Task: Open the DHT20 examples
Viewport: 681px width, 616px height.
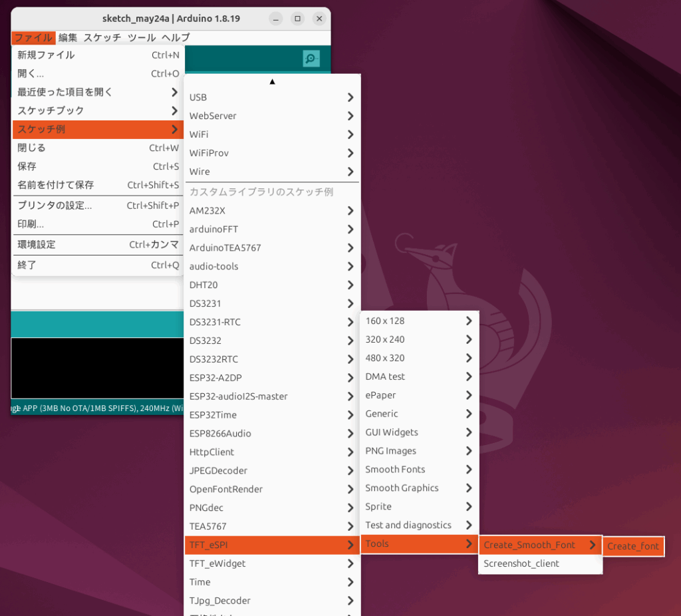Action: coord(272,285)
